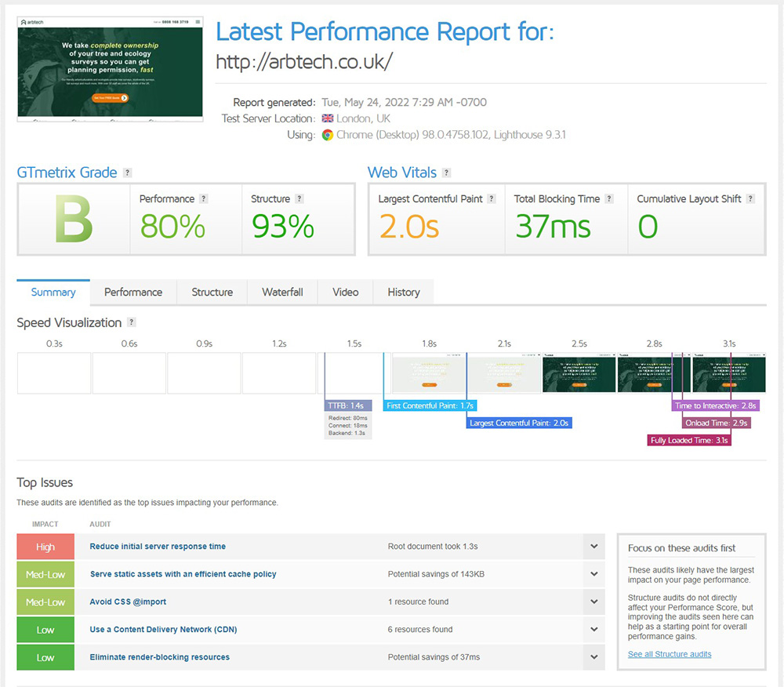This screenshot has width=784, height=687.
Task: Click 'Potential savings of 37ms' text
Action: (x=434, y=657)
